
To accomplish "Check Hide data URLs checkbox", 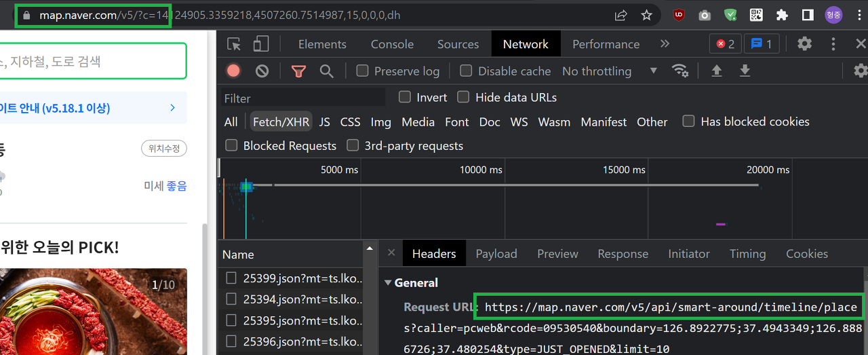I will 463,97.
